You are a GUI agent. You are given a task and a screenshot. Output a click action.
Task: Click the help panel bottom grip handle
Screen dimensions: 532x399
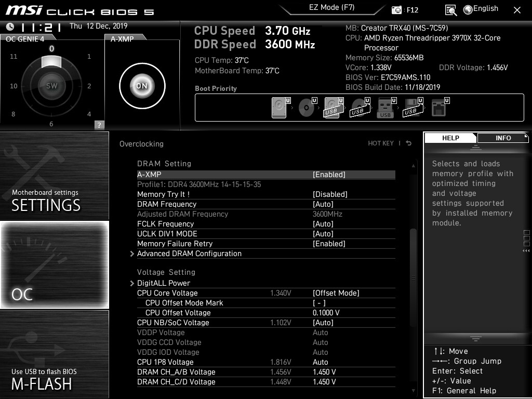(x=476, y=338)
